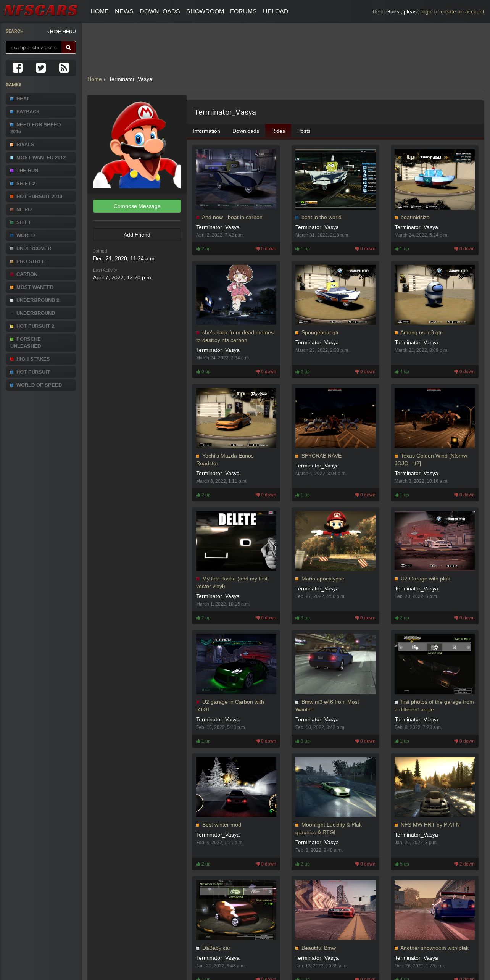Thumbs up 'Best winter mod' ride
The height and width of the screenshot is (980, 490).
point(203,864)
